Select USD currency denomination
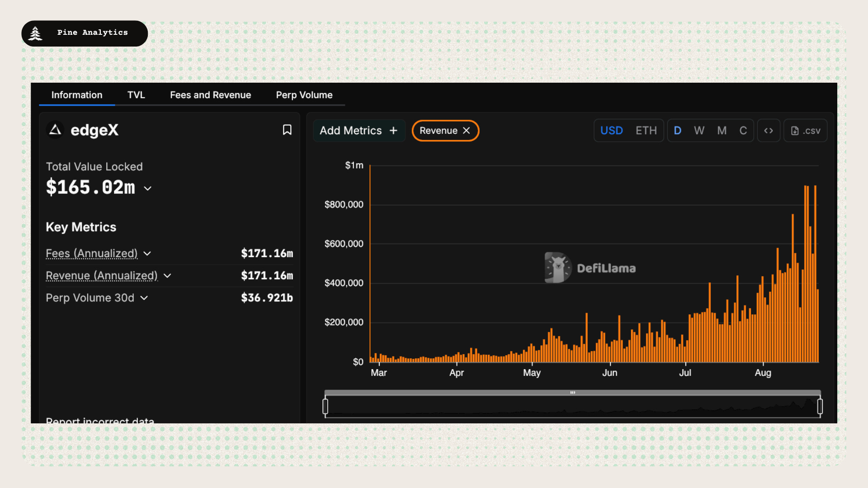Viewport: 868px width, 488px height. (x=611, y=131)
